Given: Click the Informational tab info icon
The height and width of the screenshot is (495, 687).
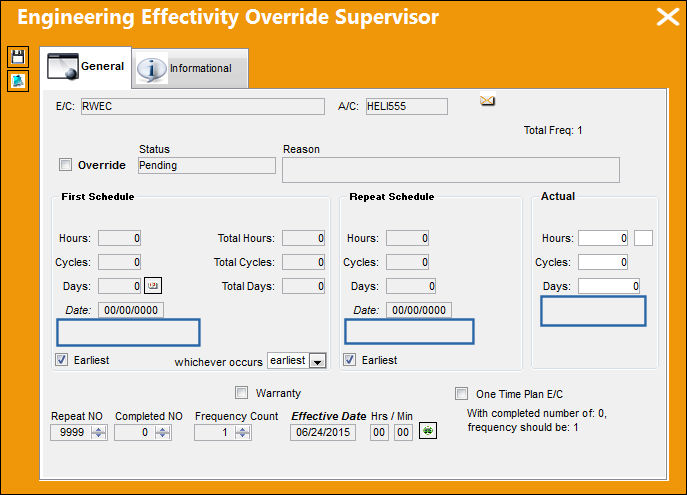Looking at the screenshot, I should (x=152, y=68).
